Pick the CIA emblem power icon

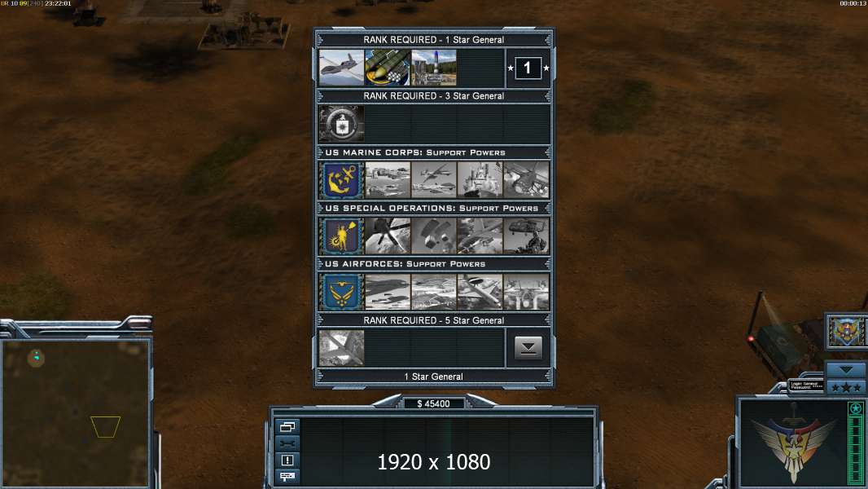(341, 124)
